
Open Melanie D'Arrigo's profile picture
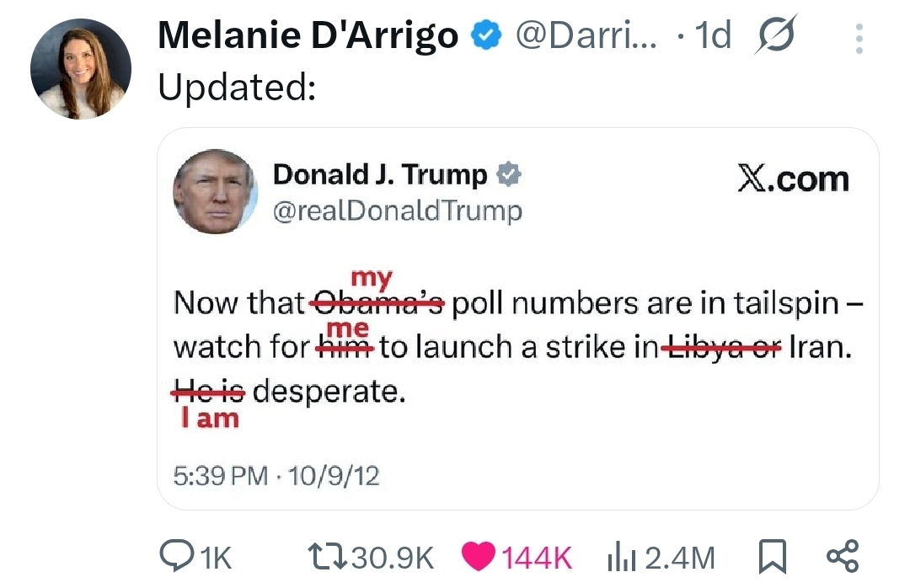pyautogui.click(x=81, y=69)
